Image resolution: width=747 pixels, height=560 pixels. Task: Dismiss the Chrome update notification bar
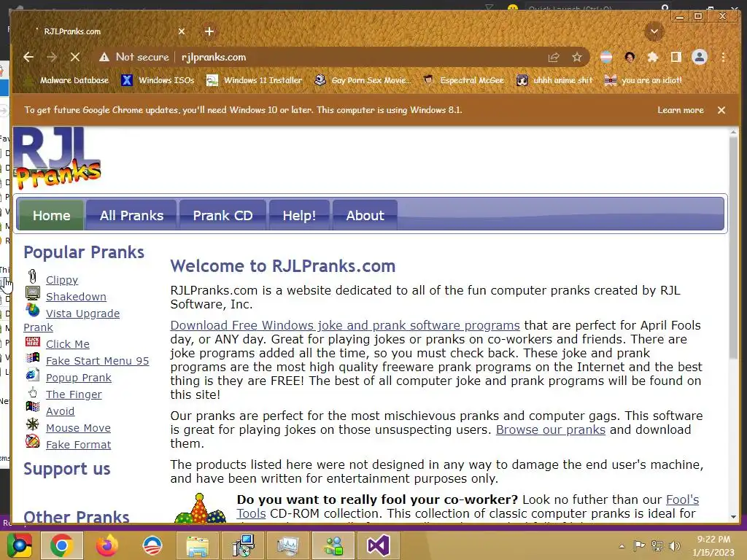[721, 110]
